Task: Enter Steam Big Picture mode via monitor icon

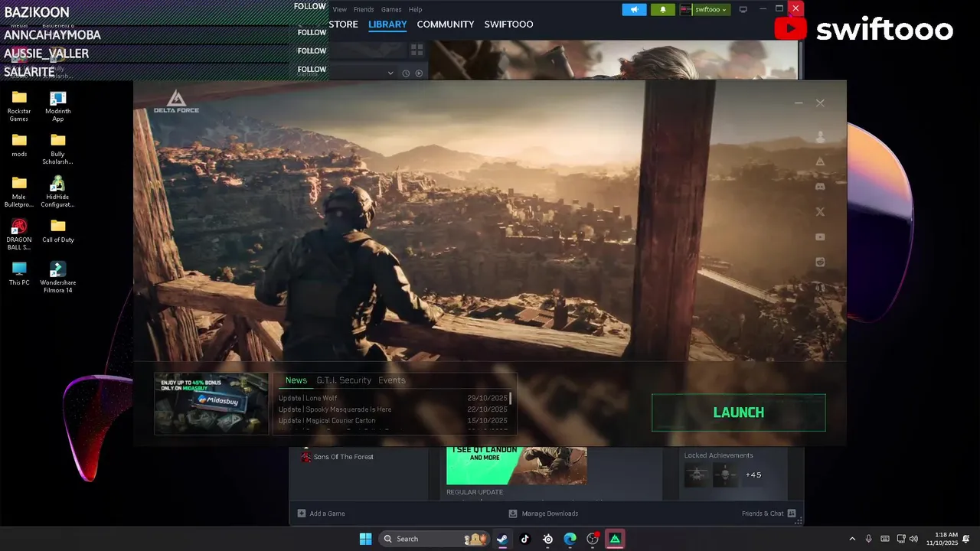Action: click(743, 9)
